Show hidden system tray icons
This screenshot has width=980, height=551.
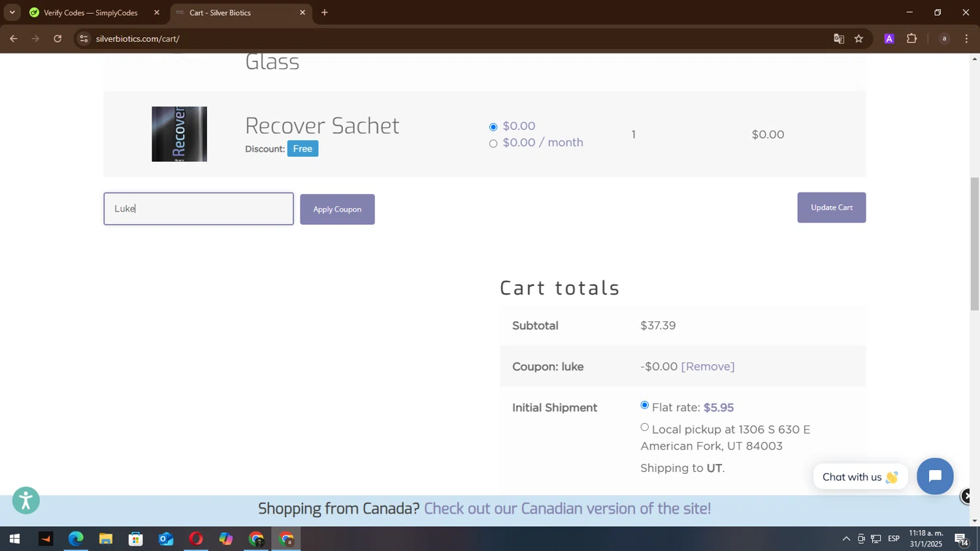tap(846, 539)
